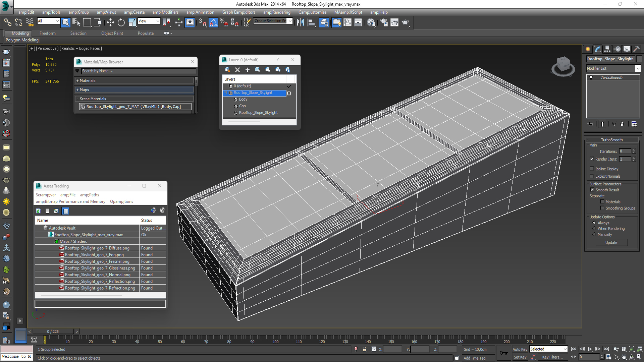
Task: Open Key Filters dialog
Action: click(552, 357)
